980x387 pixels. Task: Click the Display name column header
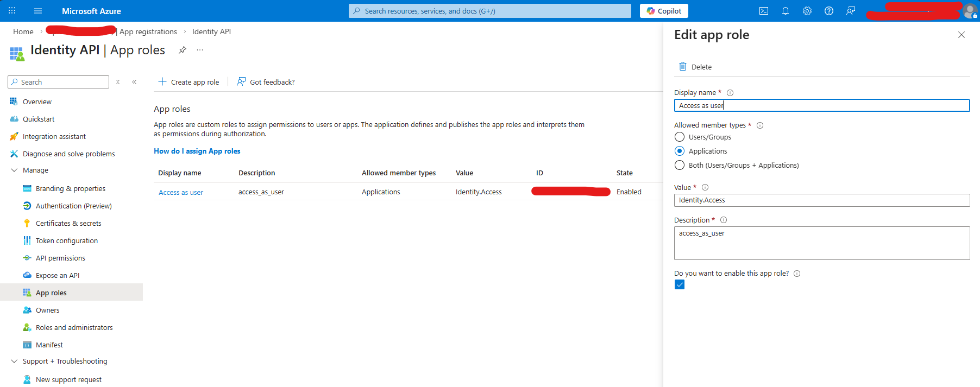180,173
